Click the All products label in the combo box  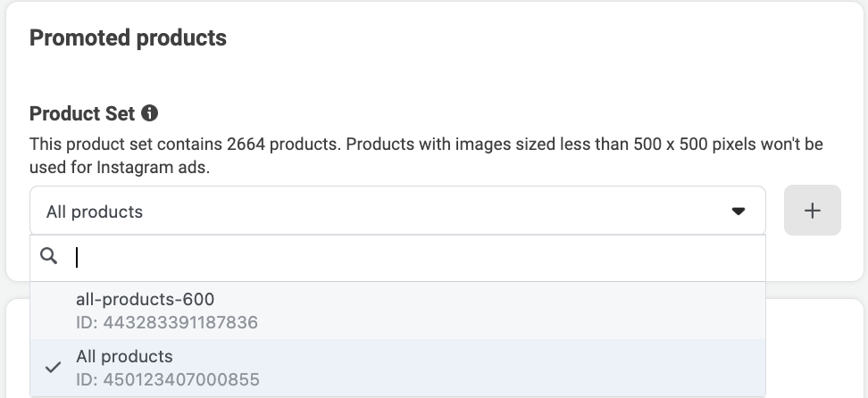coord(94,211)
